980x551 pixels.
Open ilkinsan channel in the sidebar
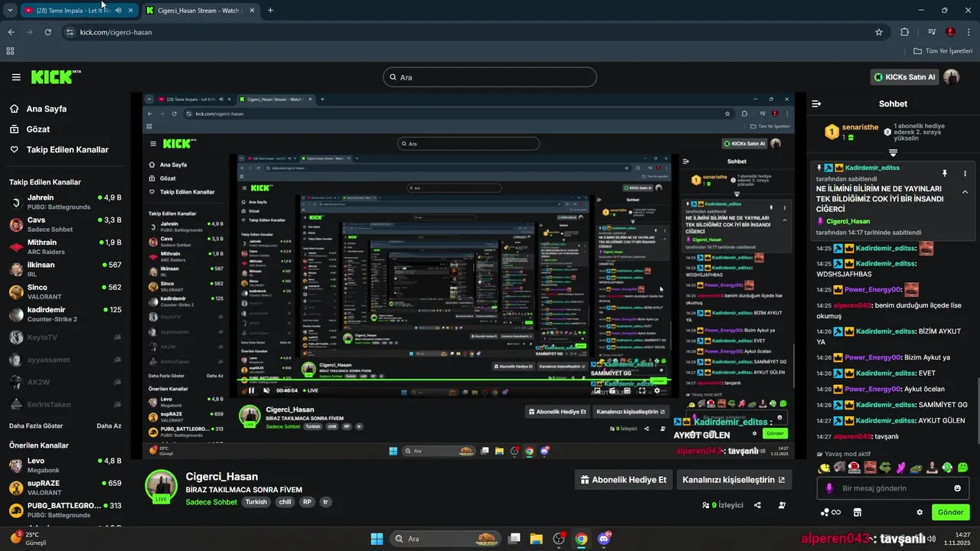click(64, 269)
